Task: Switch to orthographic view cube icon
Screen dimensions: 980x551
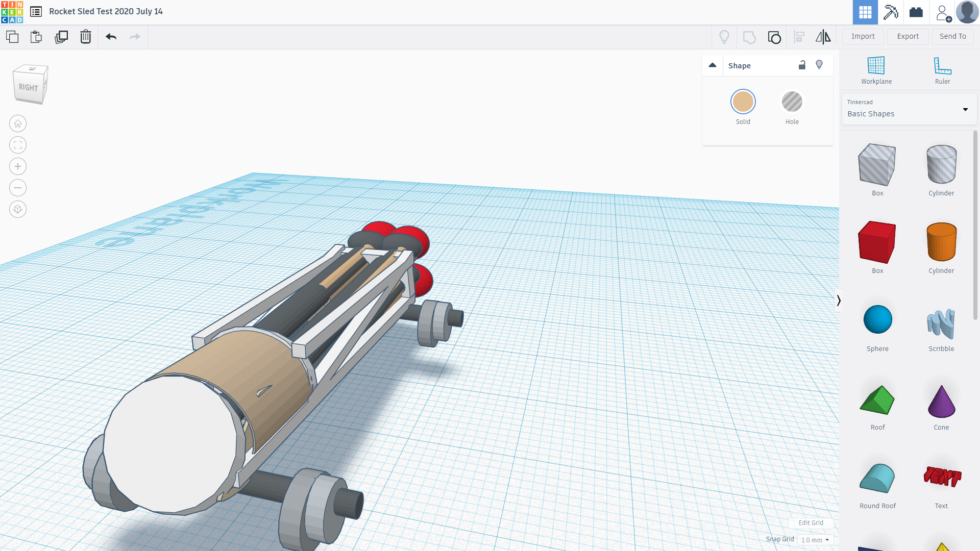Action: pos(18,209)
